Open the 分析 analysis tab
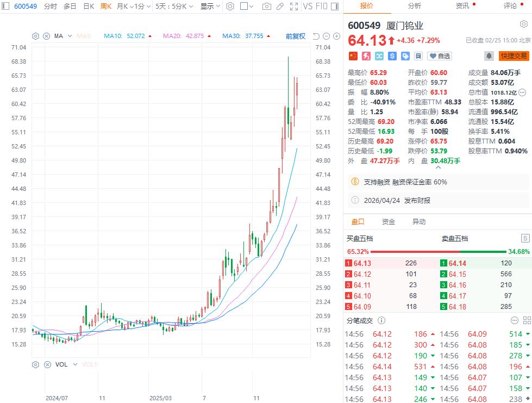The image size is (532, 403). pyautogui.click(x=414, y=6)
